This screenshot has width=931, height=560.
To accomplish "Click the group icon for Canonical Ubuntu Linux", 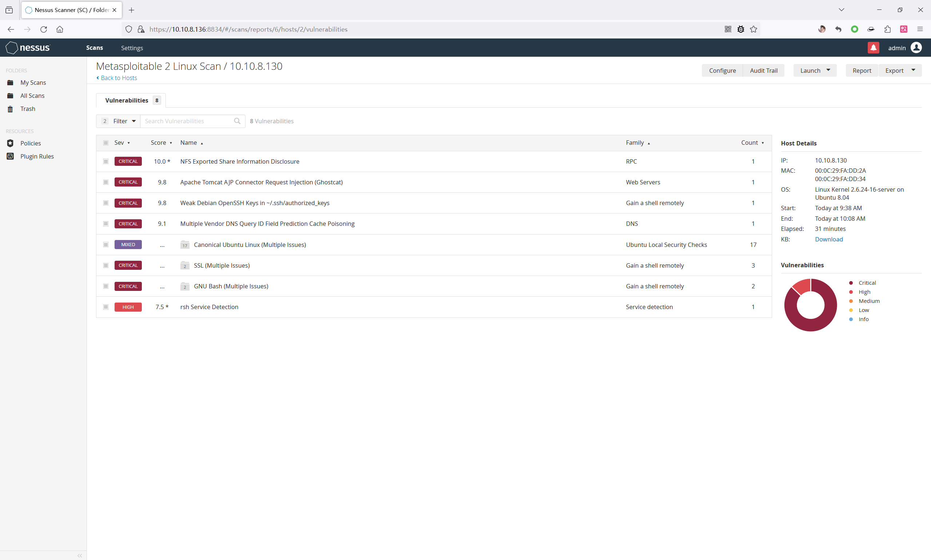I will click(184, 245).
